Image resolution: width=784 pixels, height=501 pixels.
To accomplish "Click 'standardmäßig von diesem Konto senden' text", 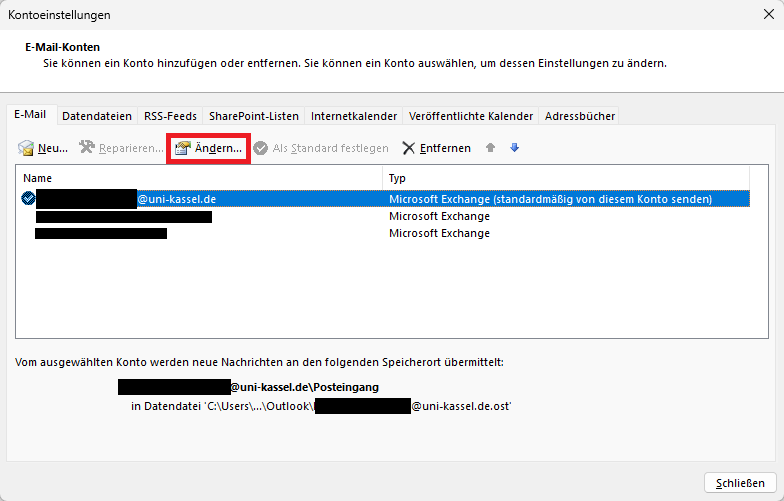I will click(602, 199).
